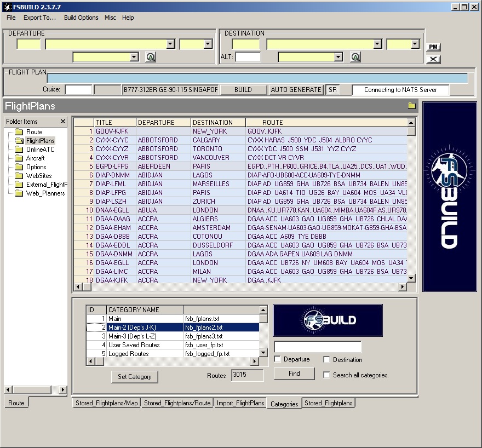Select Logged Routes category row
This screenshot has height=448, width=482.
[173, 354]
